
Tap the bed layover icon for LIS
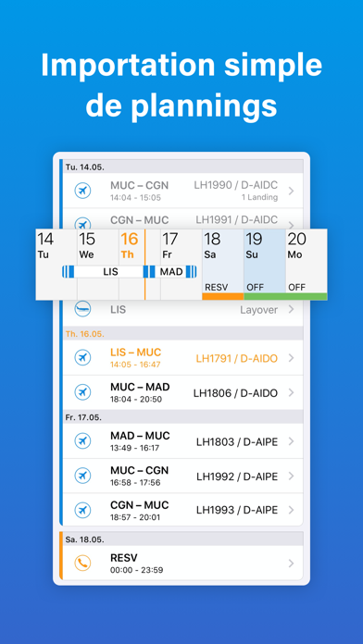pyautogui.click(x=82, y=309)
